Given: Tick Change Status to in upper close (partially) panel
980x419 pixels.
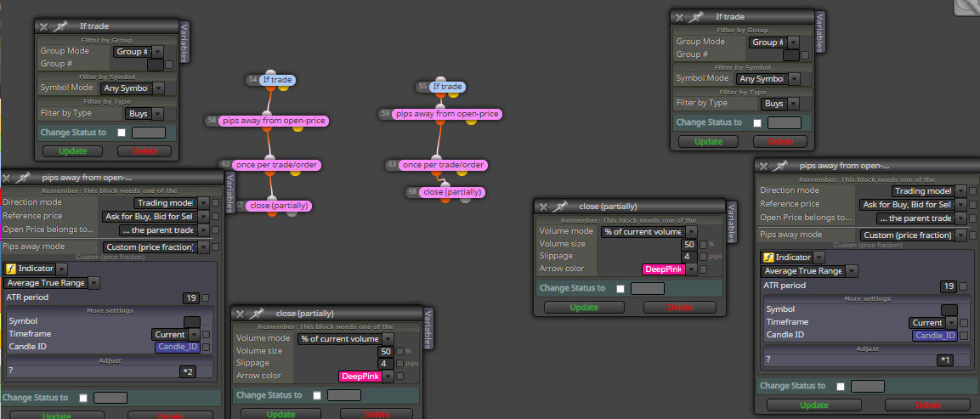Looking at the screenshot, I should (620, 288).
